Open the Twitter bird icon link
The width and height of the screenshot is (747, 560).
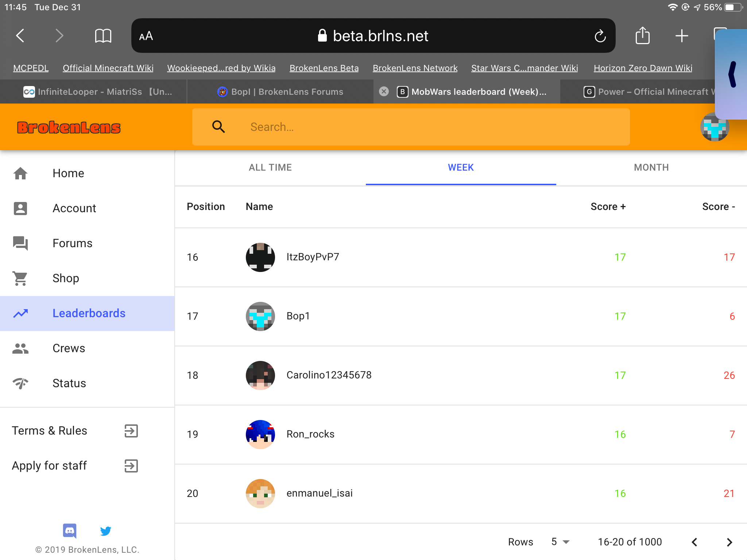coord(105,531)
